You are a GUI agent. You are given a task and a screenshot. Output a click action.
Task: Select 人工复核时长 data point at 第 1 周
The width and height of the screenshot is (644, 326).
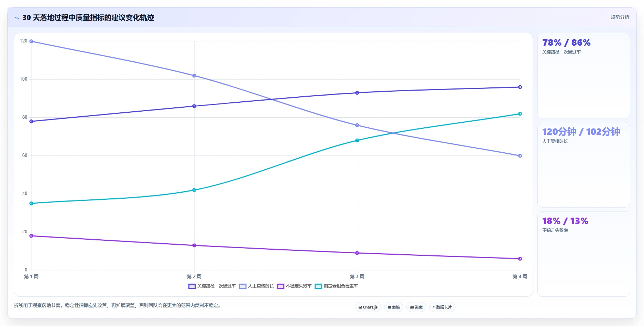[31, 41]
